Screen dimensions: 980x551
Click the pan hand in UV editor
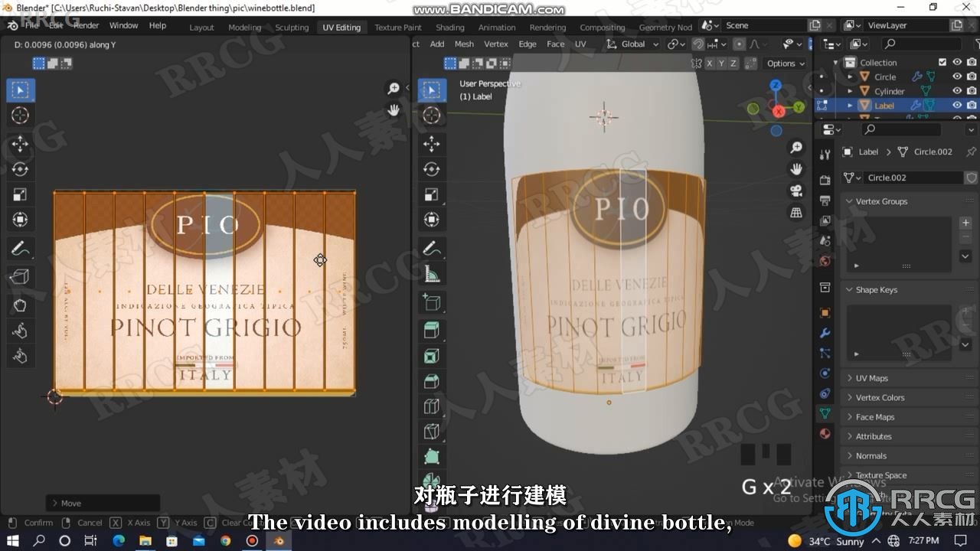[x=394, y=110]
